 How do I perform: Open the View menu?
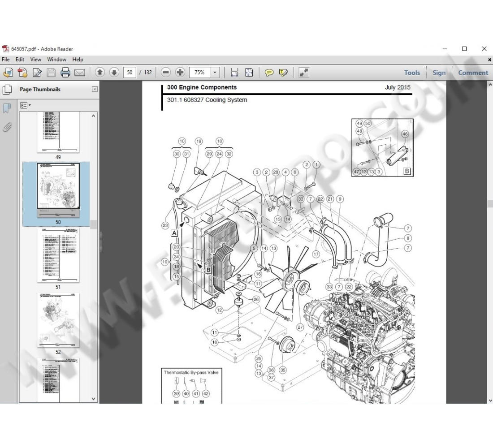35,59
